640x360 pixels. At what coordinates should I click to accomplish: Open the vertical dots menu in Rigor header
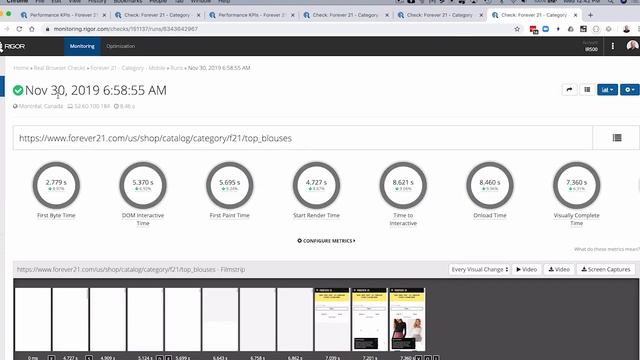click(x=613, y=46)
